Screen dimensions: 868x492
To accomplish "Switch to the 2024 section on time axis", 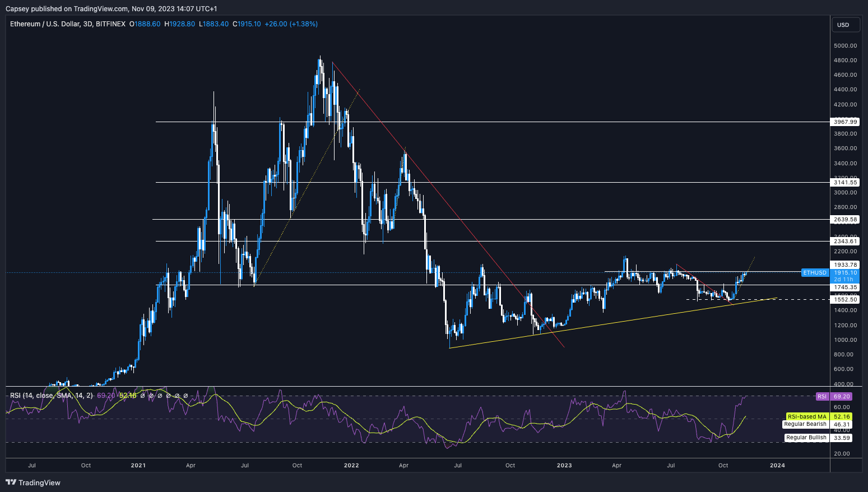I will point(777,465).
